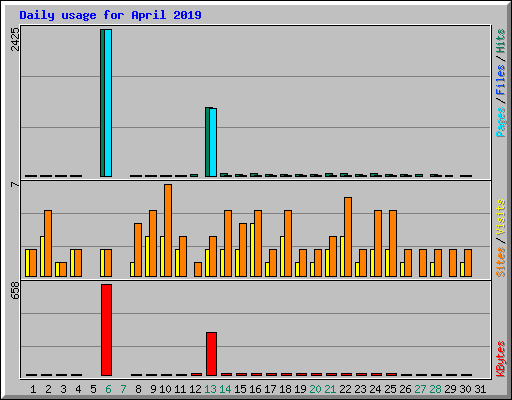The height and width of the screenshot is (400, 512).
Task: Click the orange bar above day 6
Action: tap(108, 263)
